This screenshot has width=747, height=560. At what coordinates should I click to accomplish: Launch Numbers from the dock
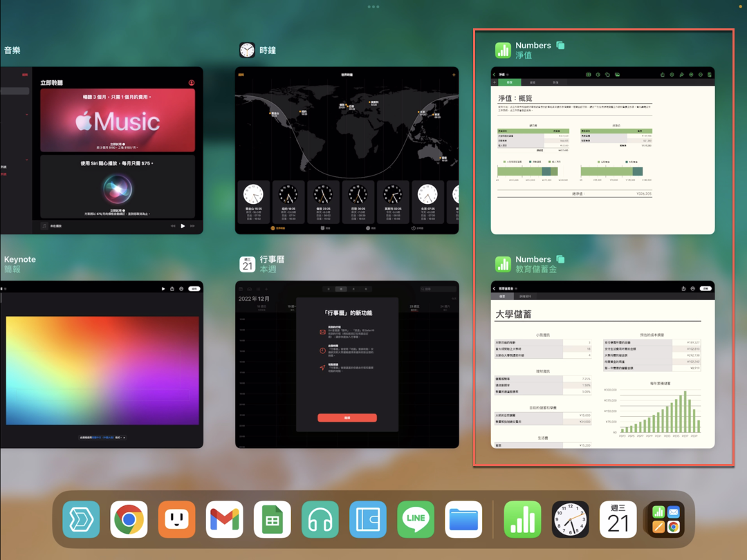point(523,519)
